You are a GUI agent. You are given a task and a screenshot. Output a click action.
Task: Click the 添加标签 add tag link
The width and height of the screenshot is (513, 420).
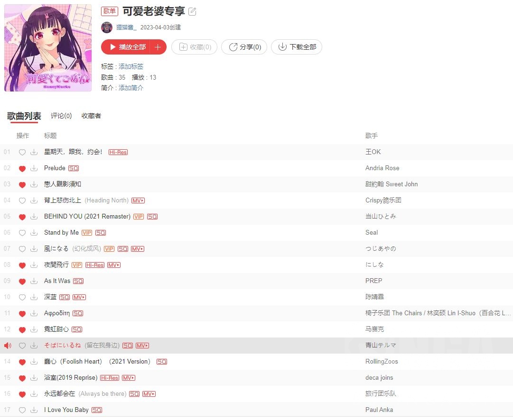click(131, 66)
